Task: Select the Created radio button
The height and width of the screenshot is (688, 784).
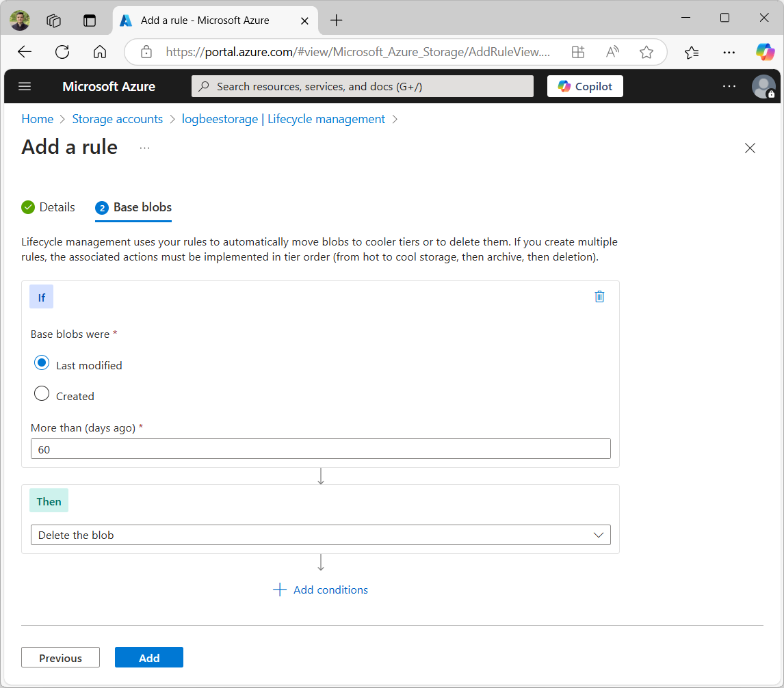Action: 42,393
